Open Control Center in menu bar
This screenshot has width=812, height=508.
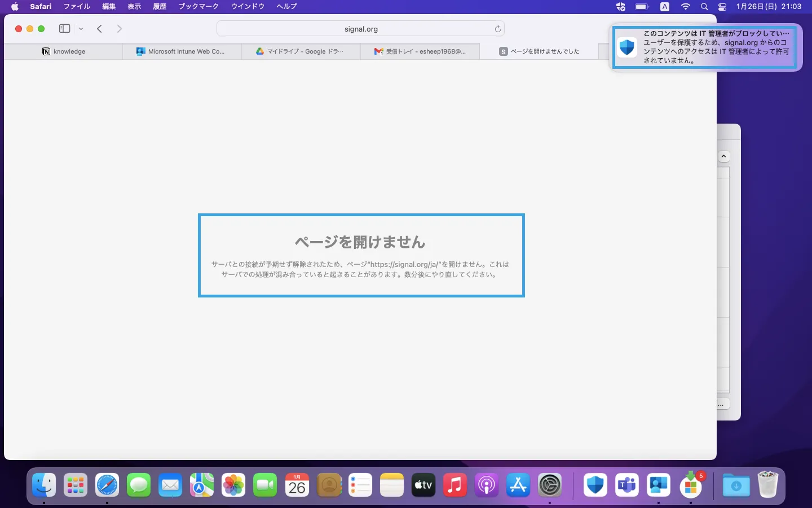[x=722, y=6]
